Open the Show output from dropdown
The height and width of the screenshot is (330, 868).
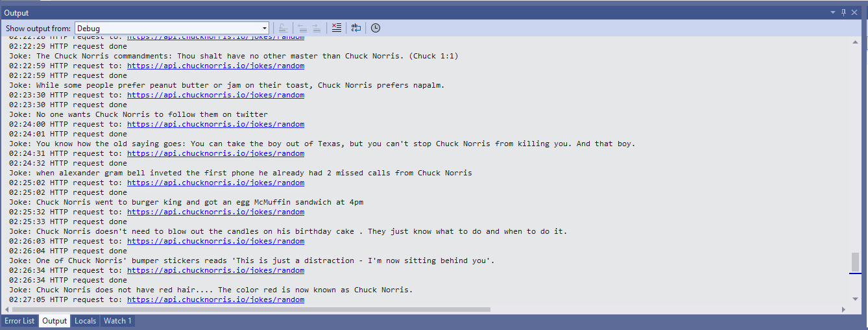172,28
